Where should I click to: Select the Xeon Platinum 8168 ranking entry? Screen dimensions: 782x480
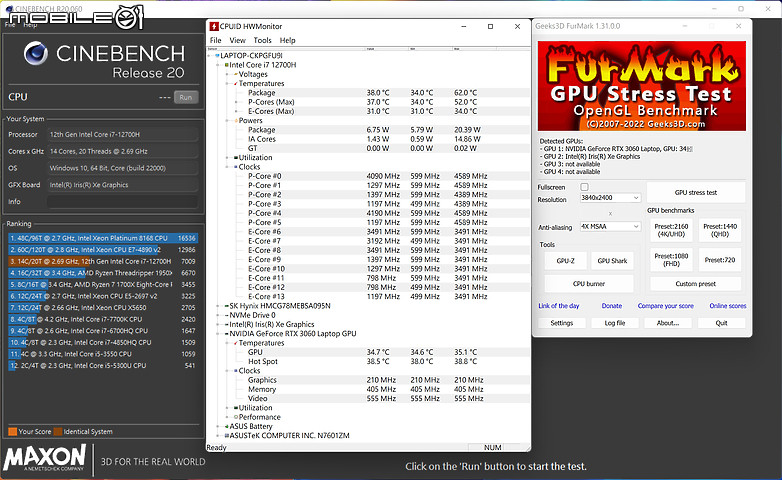[103, 238]
